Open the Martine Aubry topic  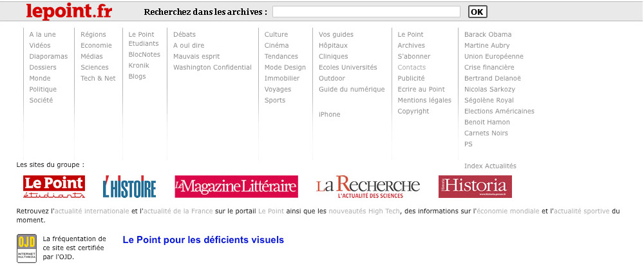(x=487, y=45)
